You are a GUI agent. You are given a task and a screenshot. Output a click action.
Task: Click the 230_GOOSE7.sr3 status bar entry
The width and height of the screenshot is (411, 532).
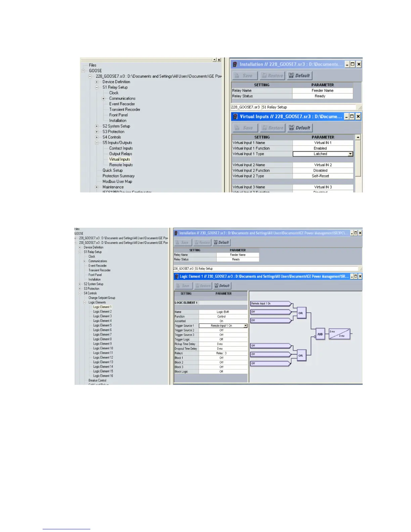tap(184, 269)
